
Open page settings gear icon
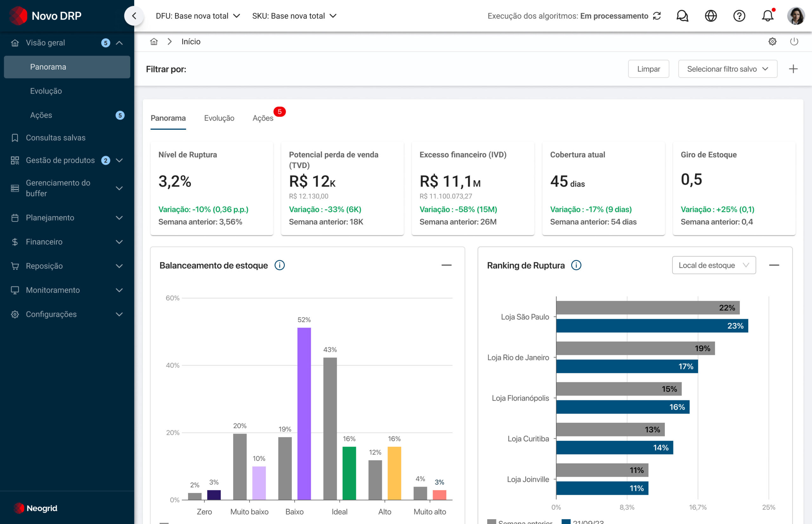[x=773, y=42]
